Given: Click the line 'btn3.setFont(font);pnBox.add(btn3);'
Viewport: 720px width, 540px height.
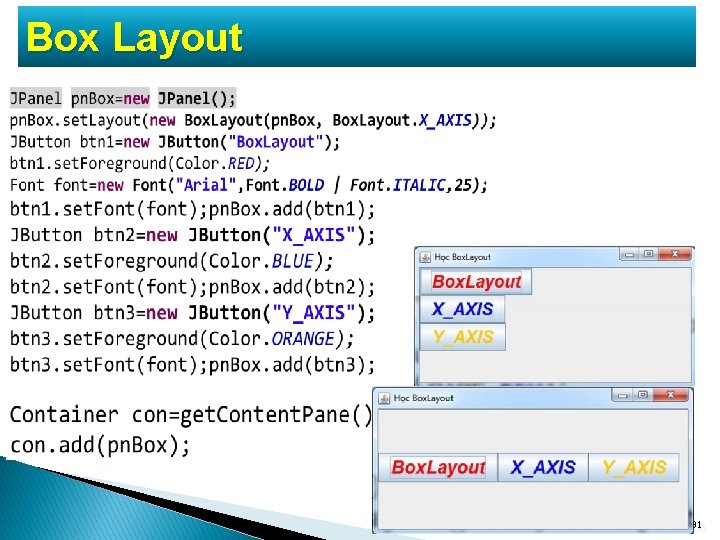Looking at the screenshot, I should click(192, 365).
